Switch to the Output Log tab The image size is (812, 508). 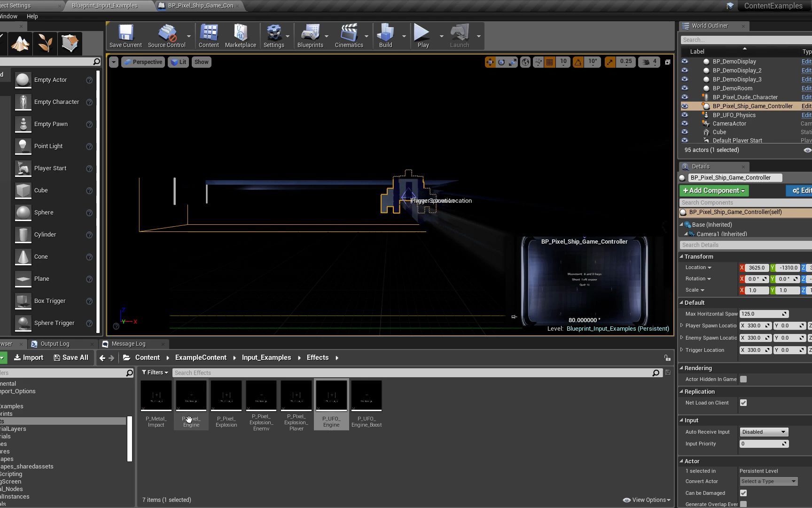[55, 344]
